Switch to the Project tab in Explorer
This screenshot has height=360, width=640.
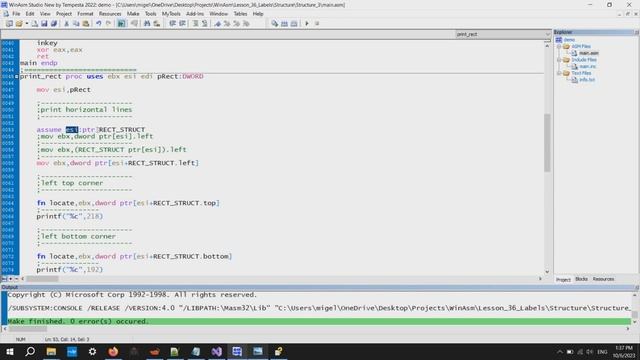[563, 280]
